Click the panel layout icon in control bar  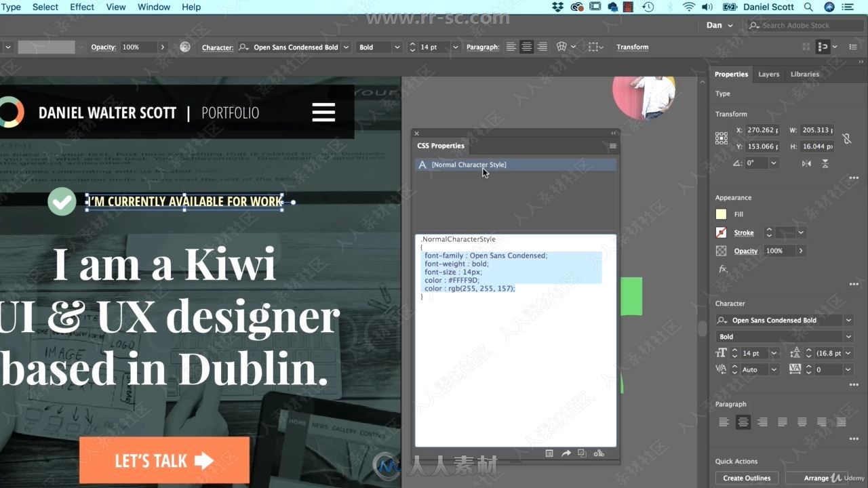[823, 47]
